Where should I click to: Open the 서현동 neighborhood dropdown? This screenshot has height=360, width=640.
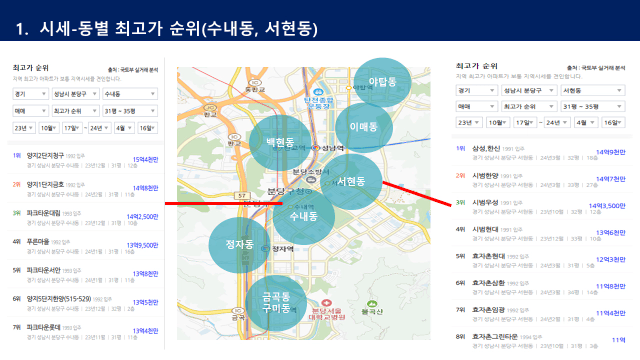pyautogui.click(x=593, y=90)
